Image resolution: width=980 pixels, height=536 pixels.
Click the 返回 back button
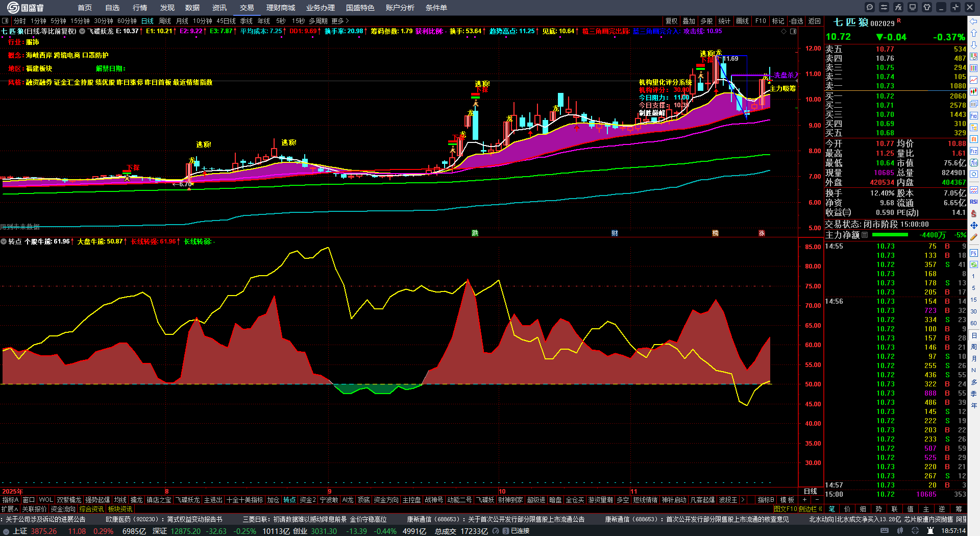pyautogui.click(x=815, y=21)
